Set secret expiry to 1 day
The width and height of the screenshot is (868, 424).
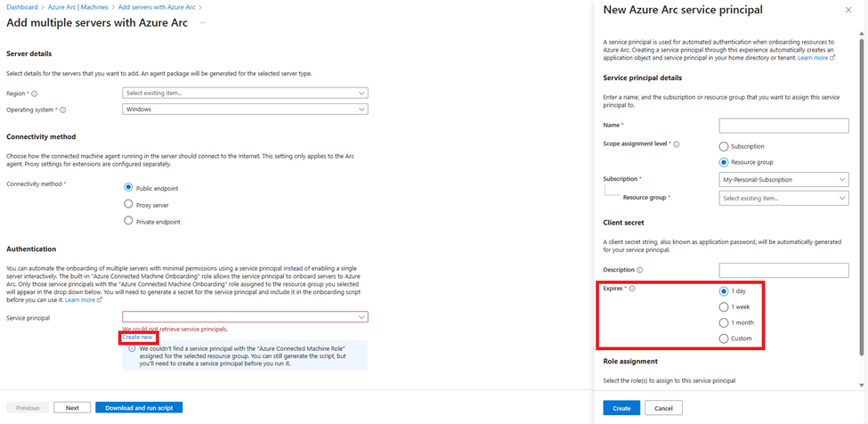[x=723, y=291]
